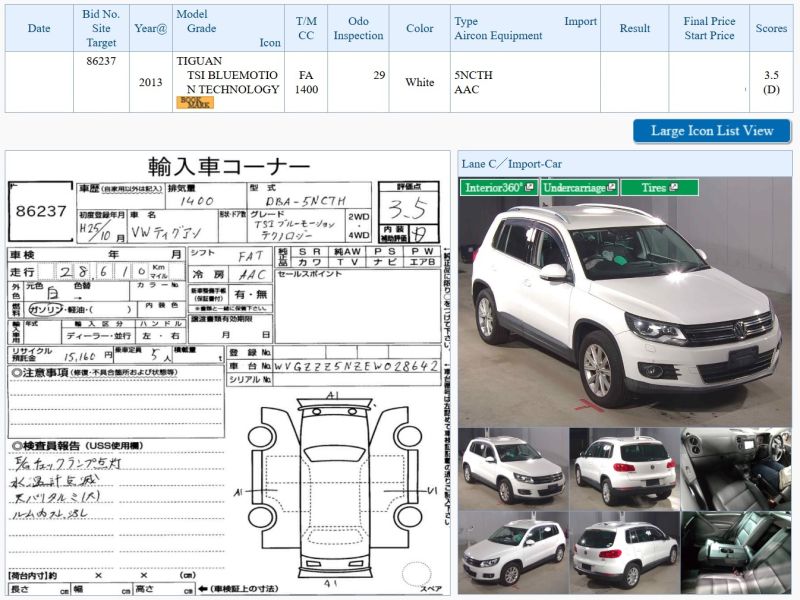Open the Tires photos

(x=659, y=187)
